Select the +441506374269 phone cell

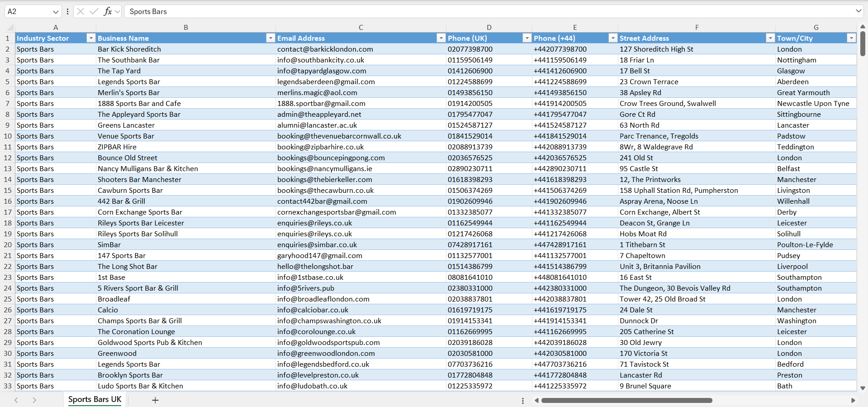575,191
